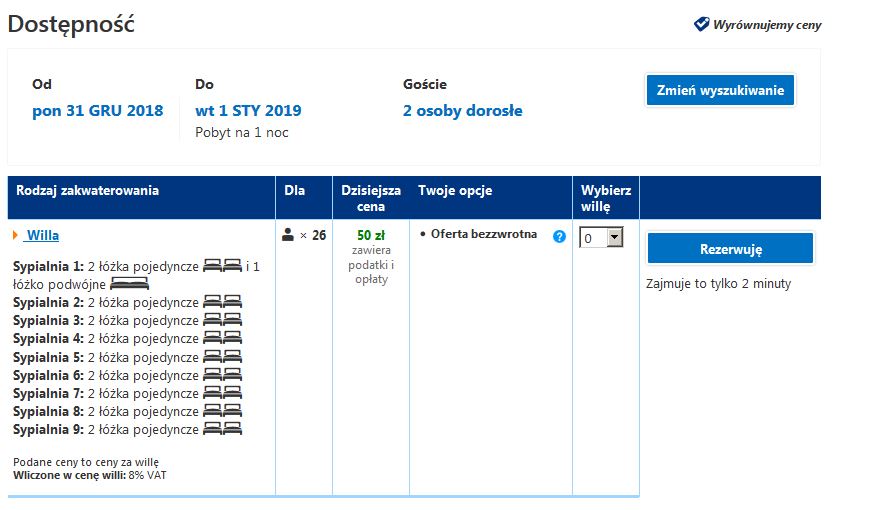Viewport: 875px width, 510px height.
Task: Click the help icon beside Oferta bezzwrotna
Action: click(x=559, y=237)
